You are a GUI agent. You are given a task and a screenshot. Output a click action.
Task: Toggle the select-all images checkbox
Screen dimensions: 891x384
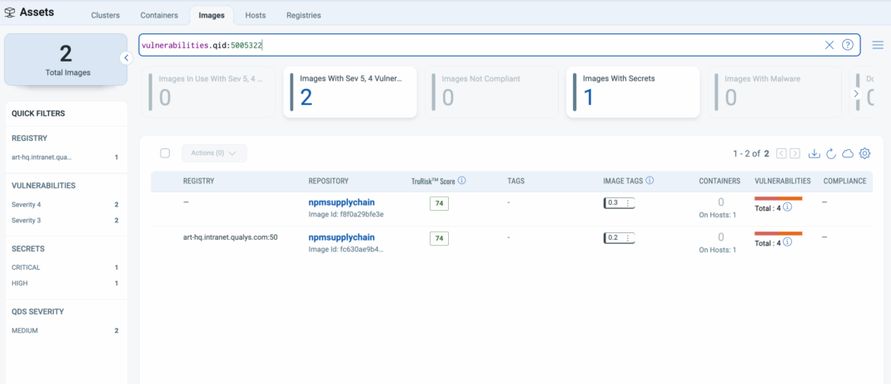(x=165, y=153)
